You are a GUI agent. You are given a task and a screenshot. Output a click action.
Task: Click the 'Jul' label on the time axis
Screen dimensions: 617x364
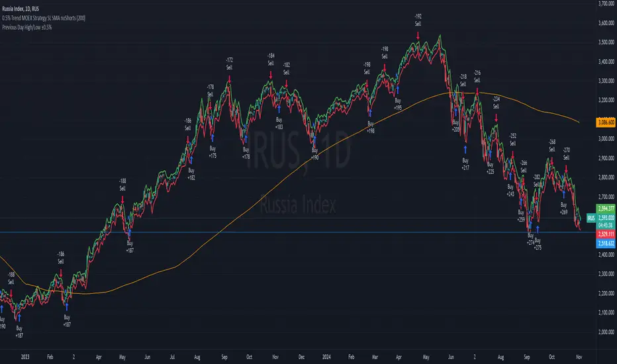[172, 357]
